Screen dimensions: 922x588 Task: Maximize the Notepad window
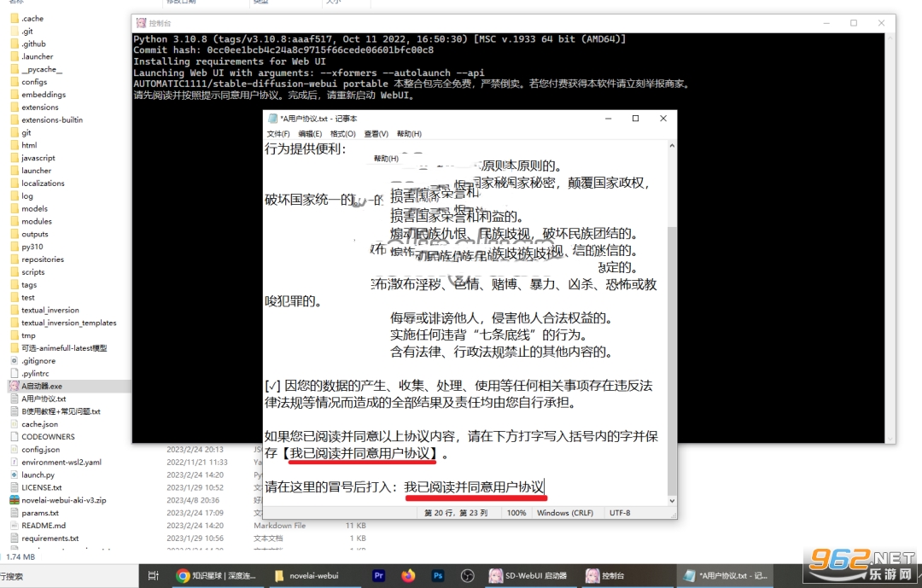[x=636, y=118]
